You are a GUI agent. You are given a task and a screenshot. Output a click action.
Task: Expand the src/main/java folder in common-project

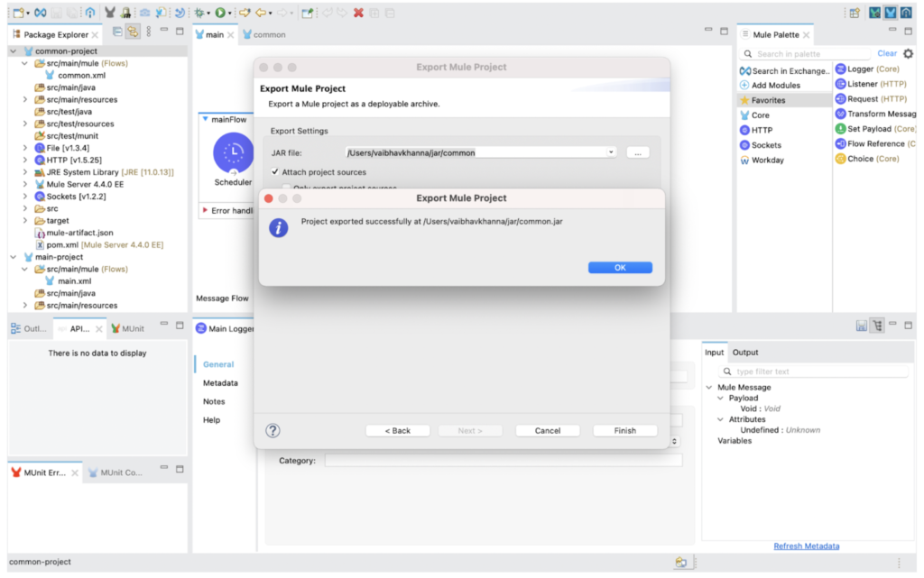click(x=25, y=88)
